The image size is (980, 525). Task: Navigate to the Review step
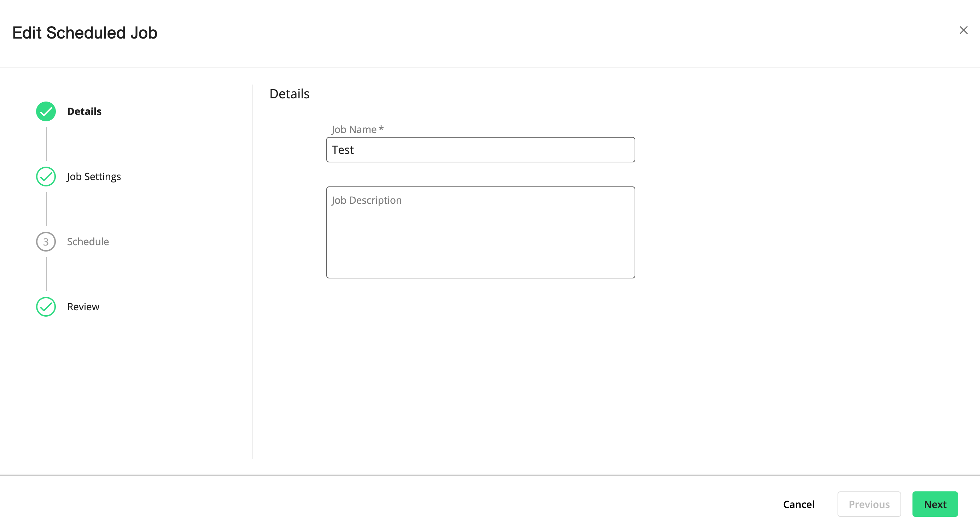pos(83,306)
